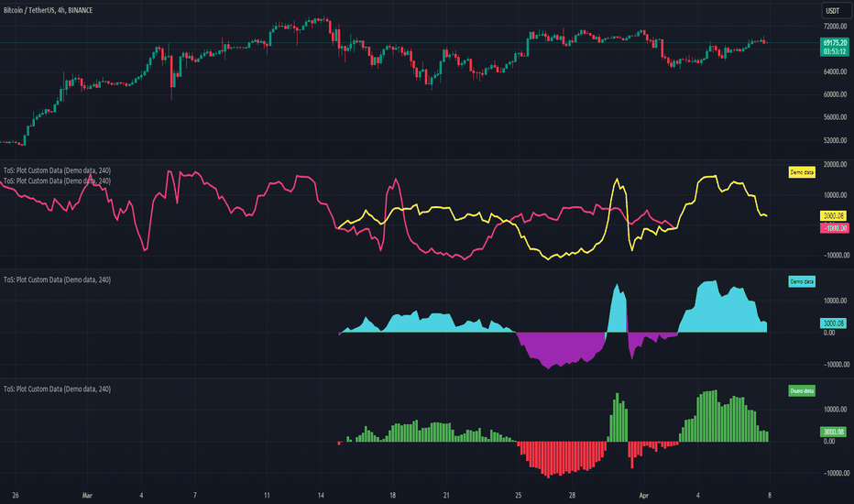Click the green Demo data label

point(802,390)
